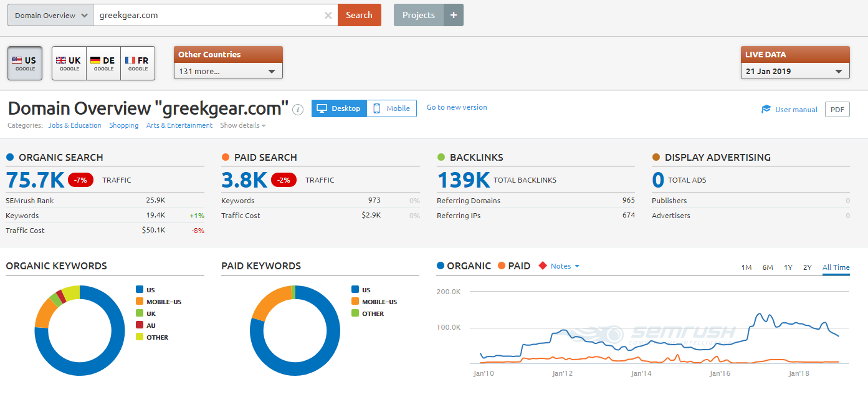Click the SEMrush Rank value 25.9K
The height and width of the screenshot is (397, 868).
coord(156,200)
